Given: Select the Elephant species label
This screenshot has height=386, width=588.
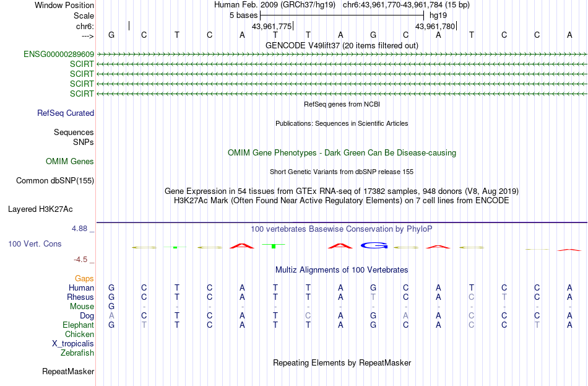Looking at the screenshot, I should coord(79,325).
